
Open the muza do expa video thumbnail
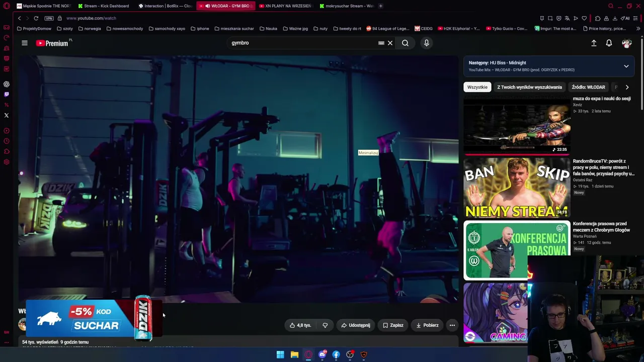point(517,125)
